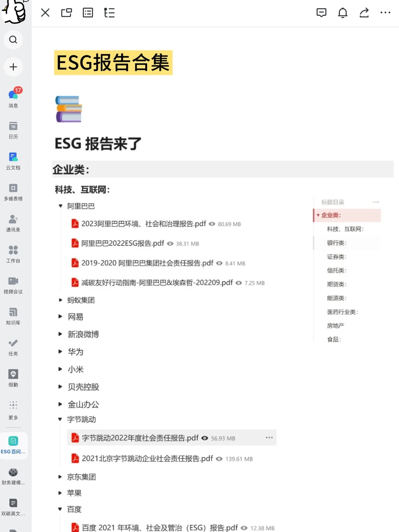Open the comments icon in top bar
The height and width of the screenshot is (532, 399).
click(321, 13)
